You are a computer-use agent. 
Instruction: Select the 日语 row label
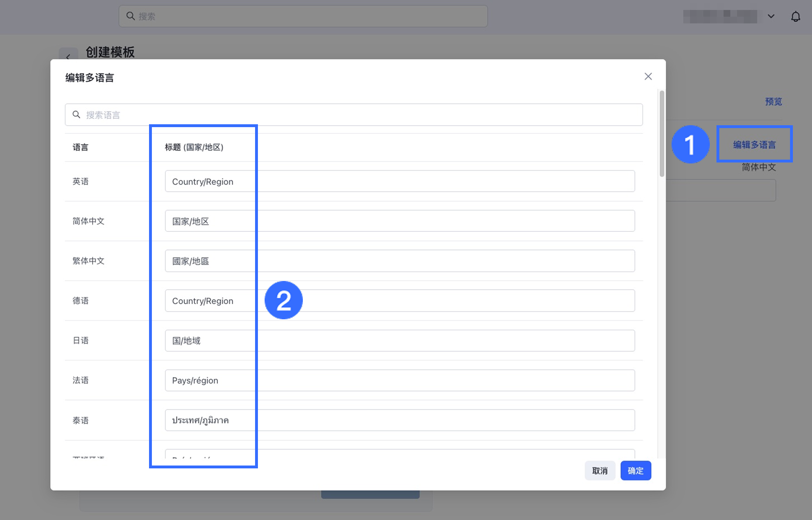pos(81,340)
